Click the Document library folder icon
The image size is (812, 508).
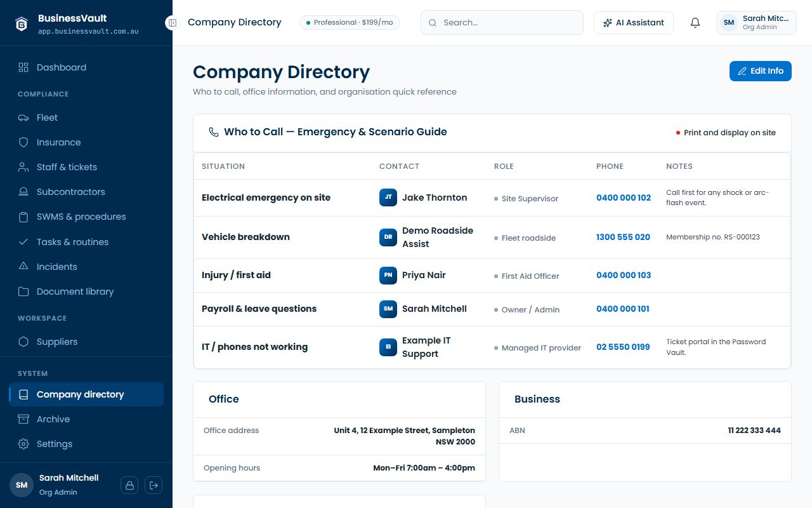(x=23, y=291)
